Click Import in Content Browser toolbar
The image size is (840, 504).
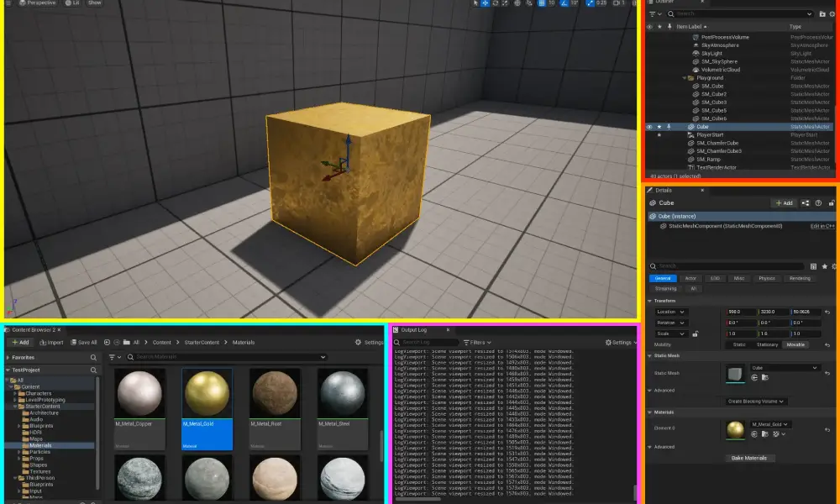pos(51,342)
